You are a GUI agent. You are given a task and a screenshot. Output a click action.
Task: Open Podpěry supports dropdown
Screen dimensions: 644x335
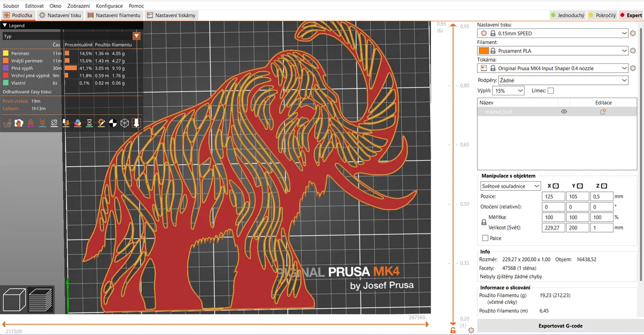(563, 80)
